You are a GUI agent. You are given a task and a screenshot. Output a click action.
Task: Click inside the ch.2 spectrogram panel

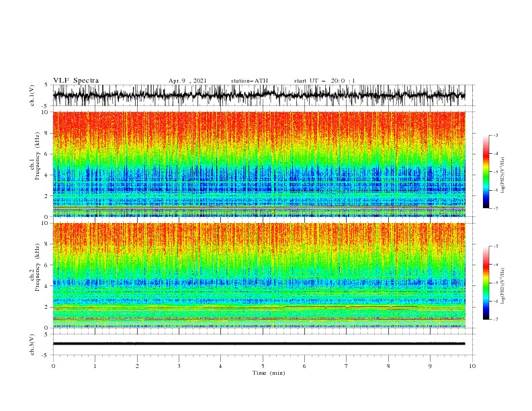point(259,275)
